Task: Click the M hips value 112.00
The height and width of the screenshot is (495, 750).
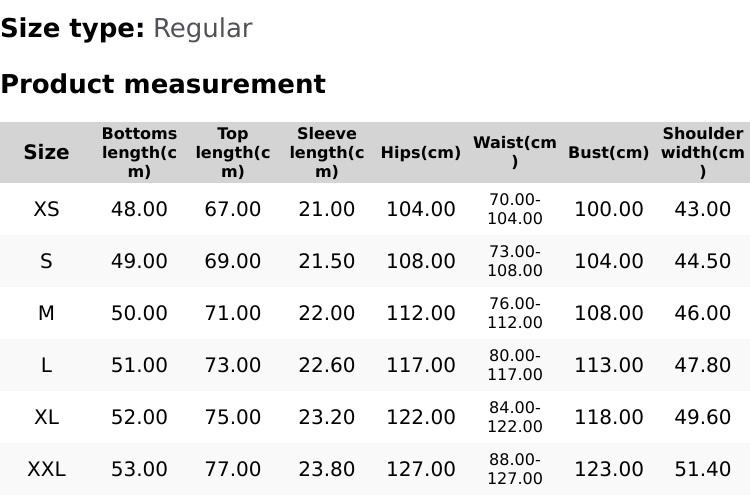Action: (421, 313)
